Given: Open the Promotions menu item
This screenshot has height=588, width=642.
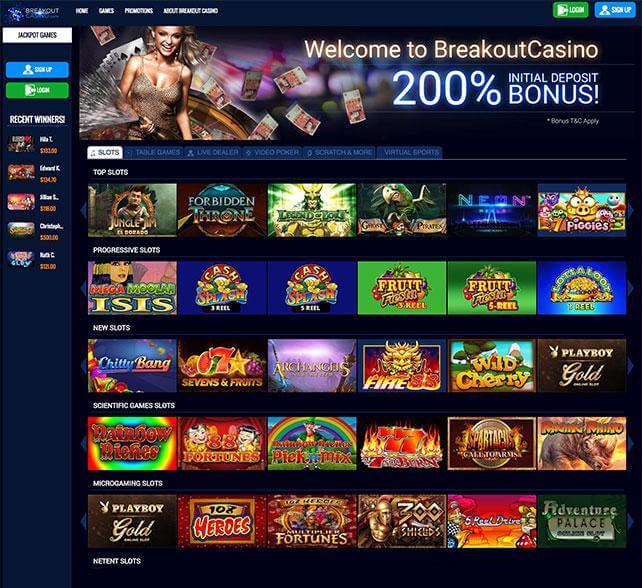Looking at the screenshot, I should point(138,11).
